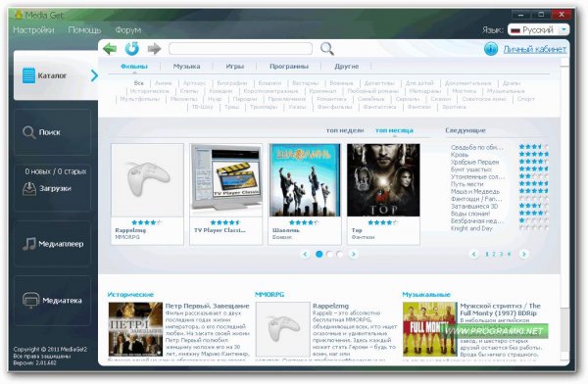Open the Музыкальные section heading
Viewport: 588px width, 384px height.
[x=426, y=295]
